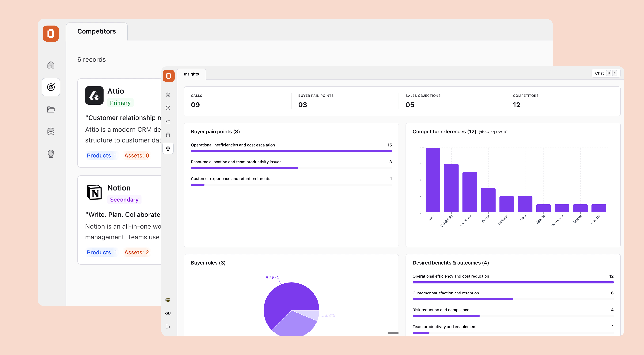This screenshot has height=355, width=644.
Task: Select the Home icon in the sidebar
Action: pyautogui.click(x=168, y=95)
